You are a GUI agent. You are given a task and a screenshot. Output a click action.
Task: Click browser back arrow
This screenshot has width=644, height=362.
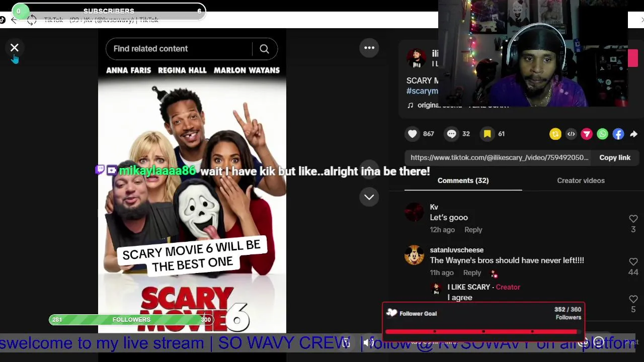click(x=14, y=20)
